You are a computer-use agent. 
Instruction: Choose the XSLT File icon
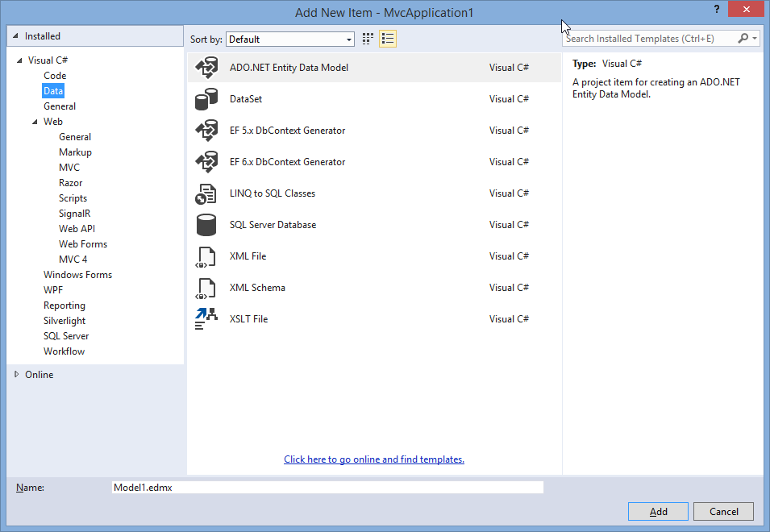click(206, 319)
